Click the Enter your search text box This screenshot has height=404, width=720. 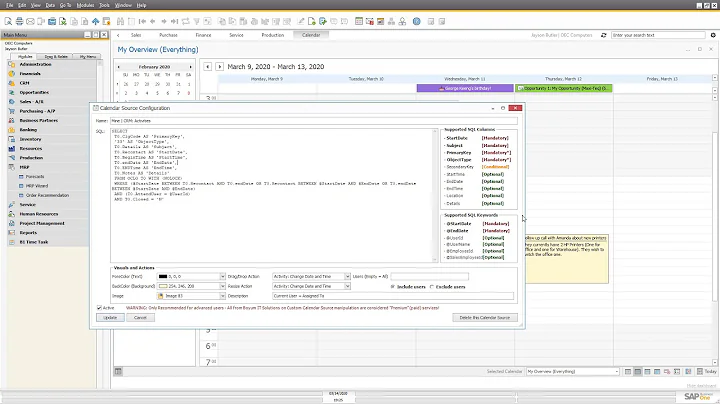658,35
